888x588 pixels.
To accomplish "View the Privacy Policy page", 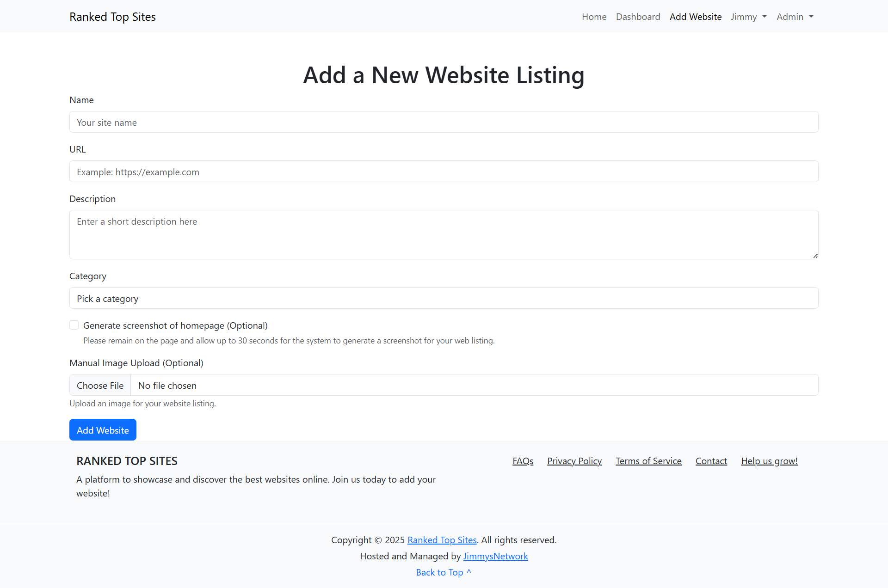I will [x=574, y=460].
